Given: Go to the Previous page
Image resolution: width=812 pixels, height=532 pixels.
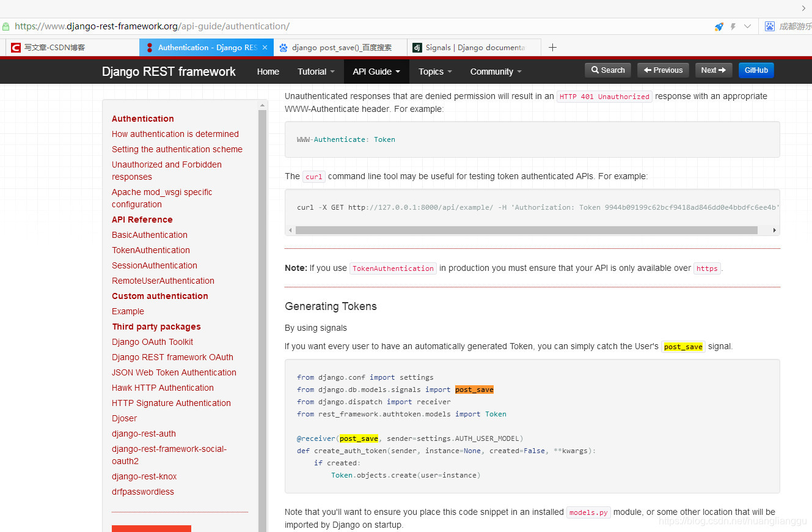Looking at the screenshot, I should point(663,70).
